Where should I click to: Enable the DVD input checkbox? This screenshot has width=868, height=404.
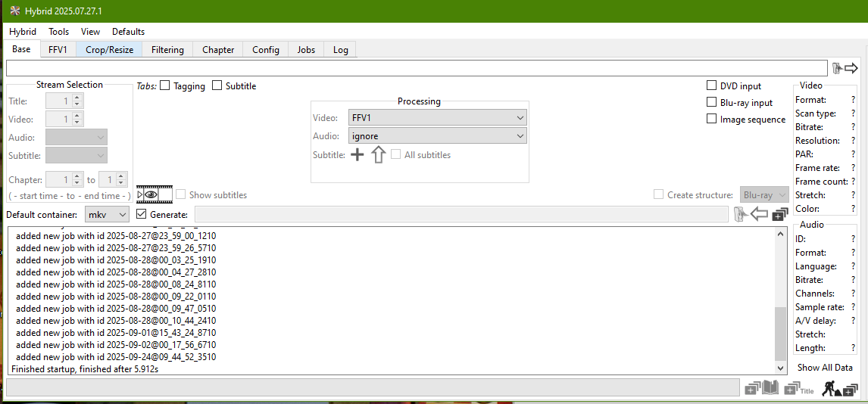pos(711,86)
